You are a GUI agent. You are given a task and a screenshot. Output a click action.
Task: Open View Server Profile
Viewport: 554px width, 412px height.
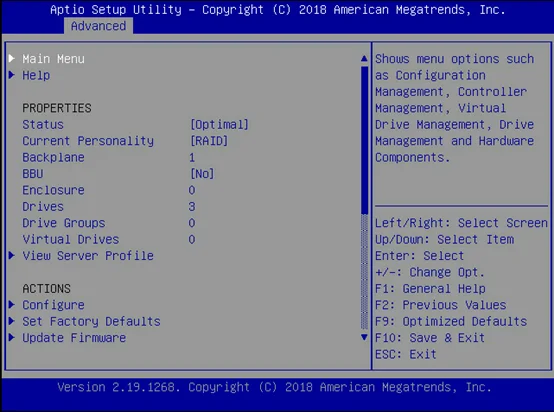pos(88,255)
